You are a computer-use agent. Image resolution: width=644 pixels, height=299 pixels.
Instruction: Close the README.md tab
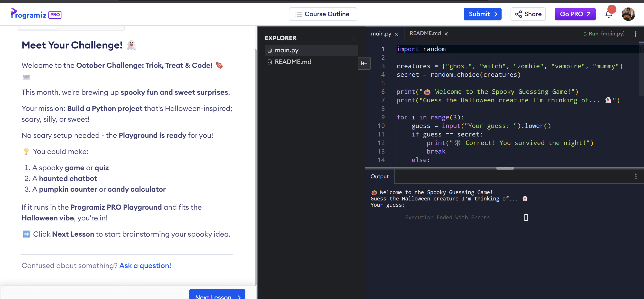click(446, 34)
